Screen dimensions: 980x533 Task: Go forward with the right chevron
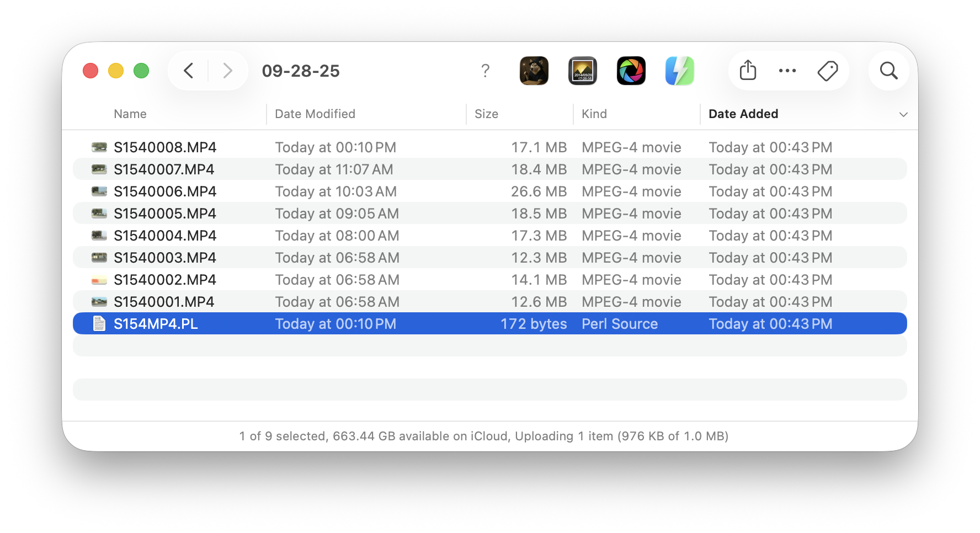click(x=227, y=71)
